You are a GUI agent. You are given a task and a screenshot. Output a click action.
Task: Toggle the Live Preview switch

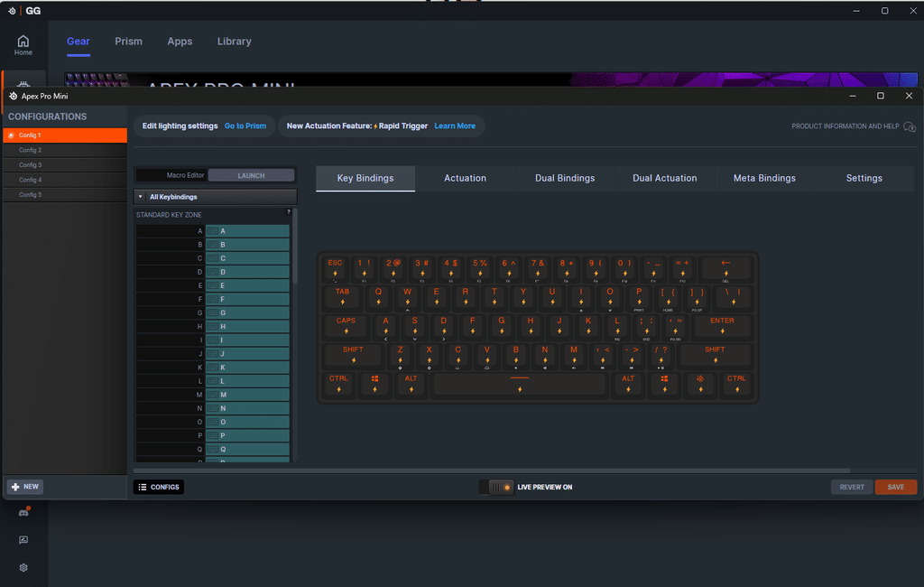pyautogui.click(x=496, y=488)
